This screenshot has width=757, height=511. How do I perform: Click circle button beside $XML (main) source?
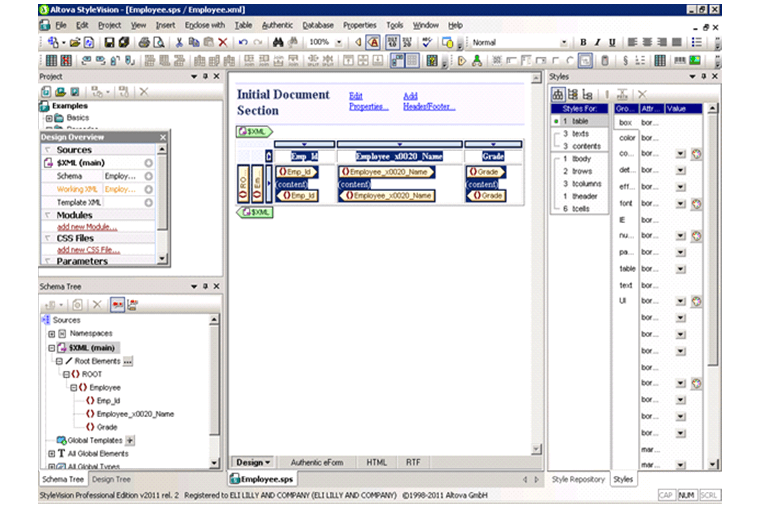coord(149,163)
